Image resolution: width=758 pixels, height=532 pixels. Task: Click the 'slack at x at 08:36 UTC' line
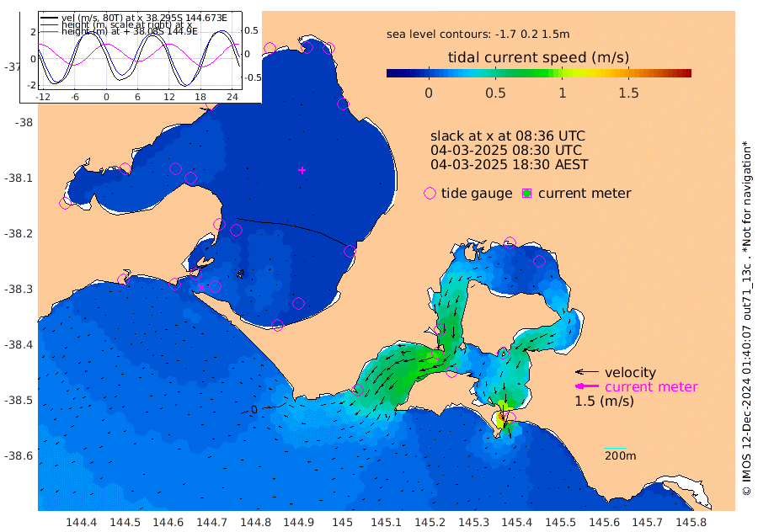[x=508, y=136]
